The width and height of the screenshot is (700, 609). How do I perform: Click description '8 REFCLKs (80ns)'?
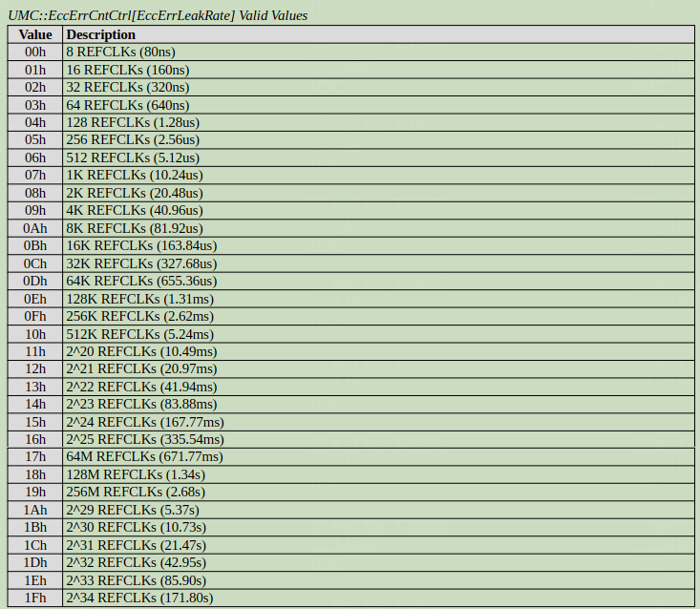(120, 52)
